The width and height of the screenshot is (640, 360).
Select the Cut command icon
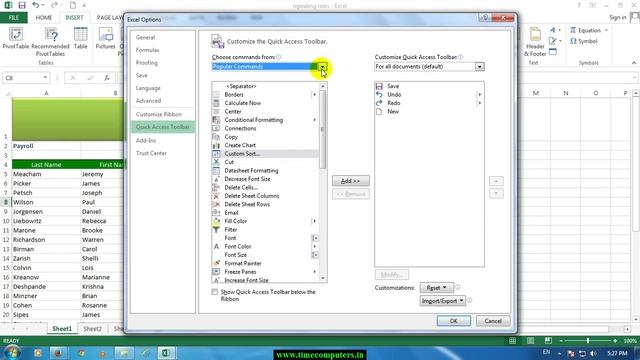point(216,162)
